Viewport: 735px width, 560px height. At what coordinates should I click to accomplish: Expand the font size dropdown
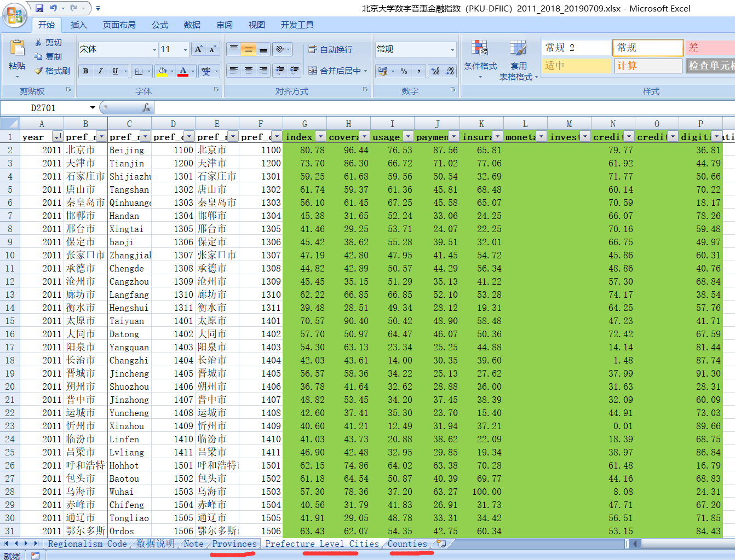tap(185, 49)
